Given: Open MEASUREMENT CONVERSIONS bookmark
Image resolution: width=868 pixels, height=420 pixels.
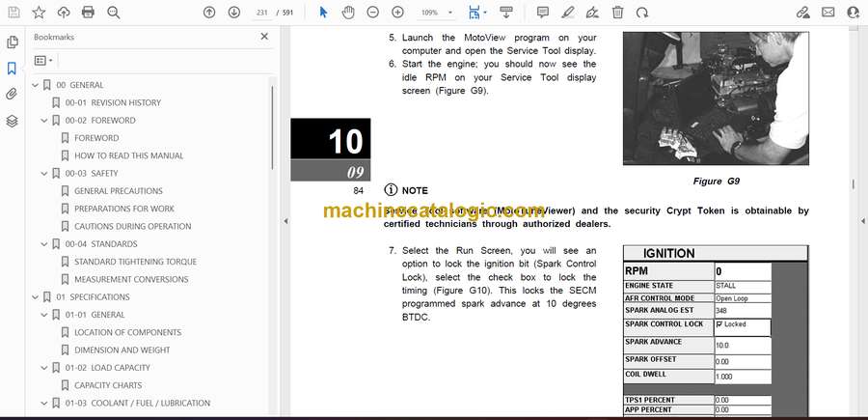Looking at the screenshot, I should click(131, 279).
